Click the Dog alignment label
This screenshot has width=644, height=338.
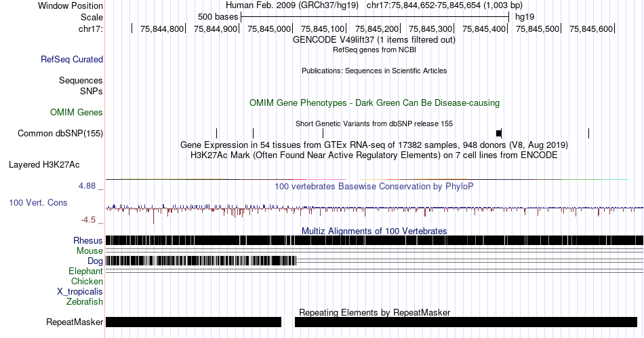(96, 261)
